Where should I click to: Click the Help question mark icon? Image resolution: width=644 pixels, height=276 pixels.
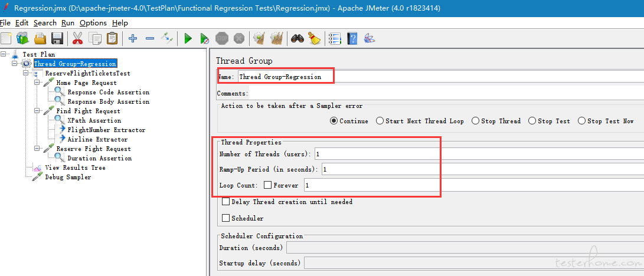352,38
